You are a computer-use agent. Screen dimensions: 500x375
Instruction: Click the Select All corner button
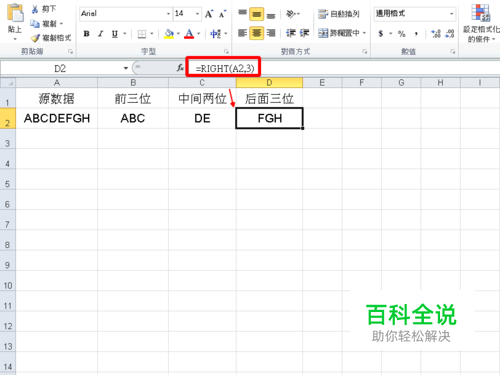point(8,83)
